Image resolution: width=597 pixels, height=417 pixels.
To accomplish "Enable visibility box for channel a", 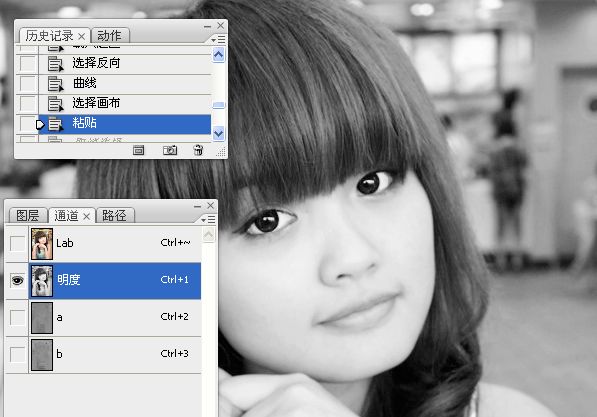I will pos(17,317).
